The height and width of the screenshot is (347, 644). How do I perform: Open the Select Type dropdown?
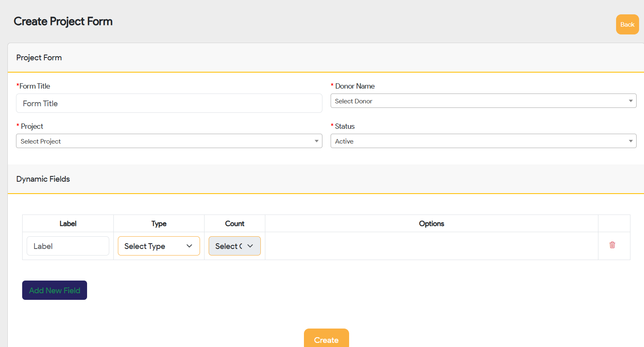tap(159, 246)
